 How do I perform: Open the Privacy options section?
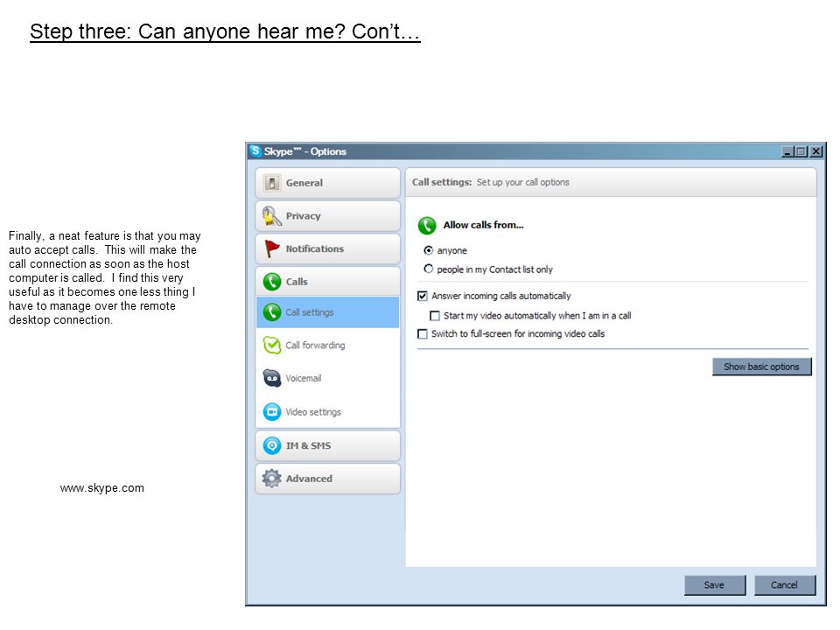tap(328, 216)
